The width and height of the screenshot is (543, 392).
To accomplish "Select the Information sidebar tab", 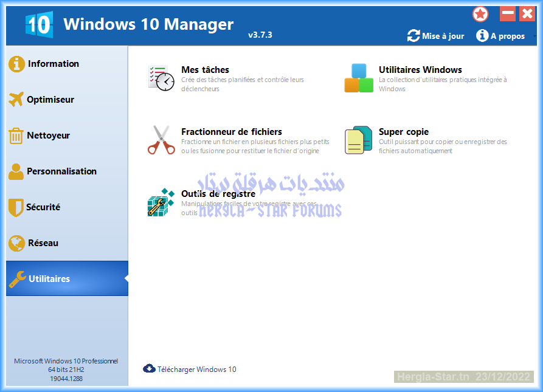I will click(67, 64).
